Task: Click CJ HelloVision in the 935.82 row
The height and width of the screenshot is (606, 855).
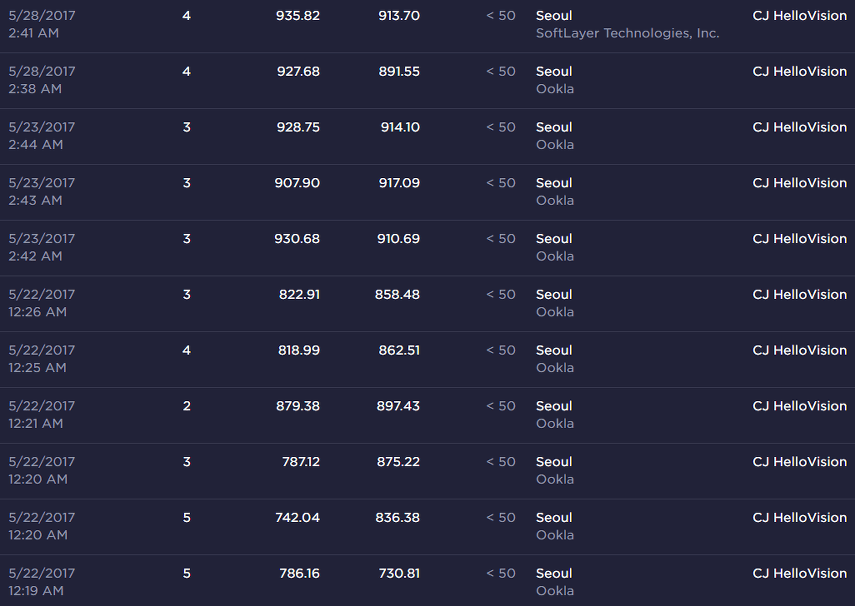Action: [799, 16]
